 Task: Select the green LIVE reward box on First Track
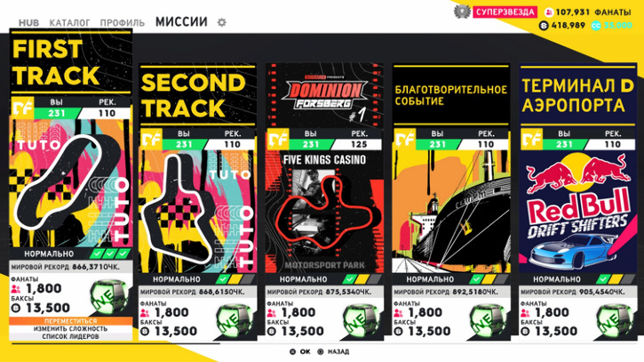109,296
